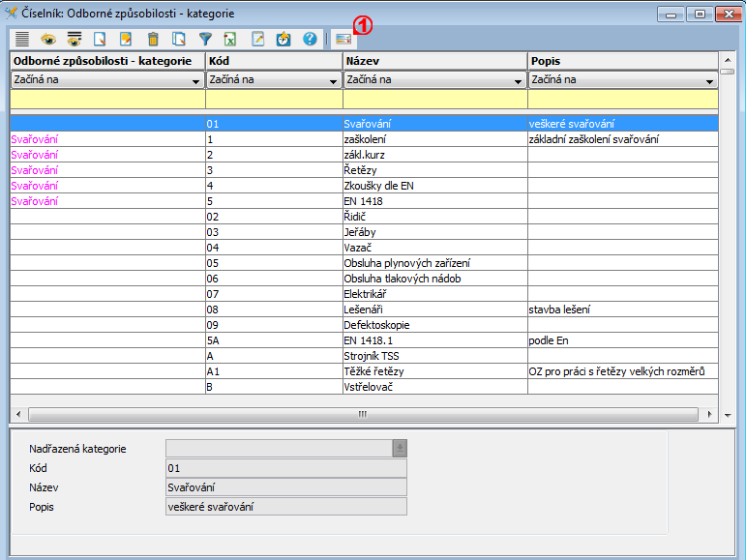746x560 pixels.
Task: Open 'Začíná na' dropdown under Název column
Action: coord(519,81)
